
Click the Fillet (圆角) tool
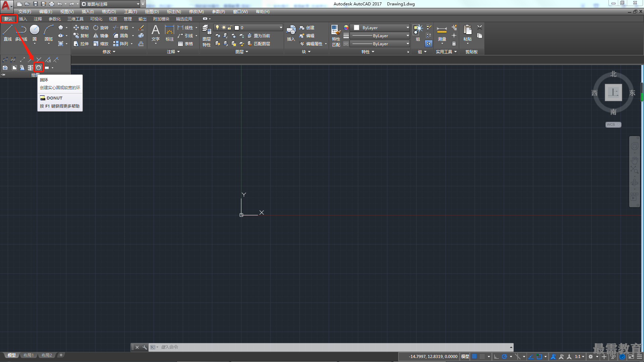(x=121, y=36)
